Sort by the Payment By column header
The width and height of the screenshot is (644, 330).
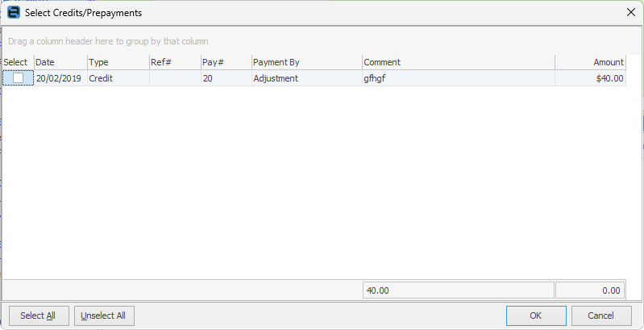point(307,62)
